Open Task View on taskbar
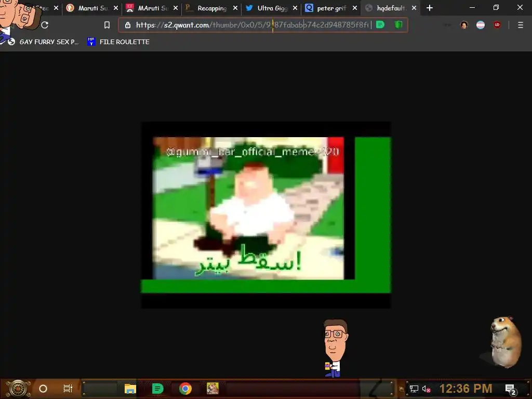 [x=68, y=389]
